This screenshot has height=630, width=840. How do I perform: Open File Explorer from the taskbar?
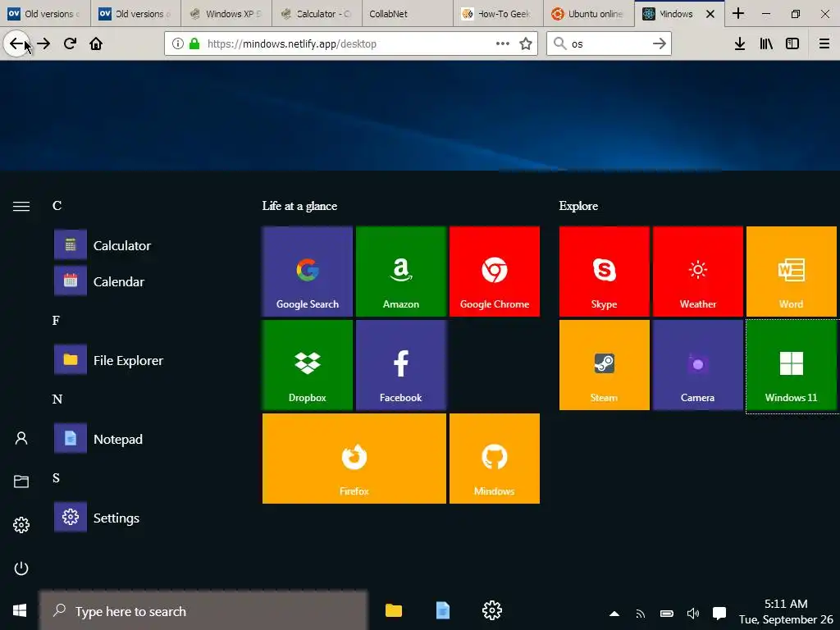[393, 610]
